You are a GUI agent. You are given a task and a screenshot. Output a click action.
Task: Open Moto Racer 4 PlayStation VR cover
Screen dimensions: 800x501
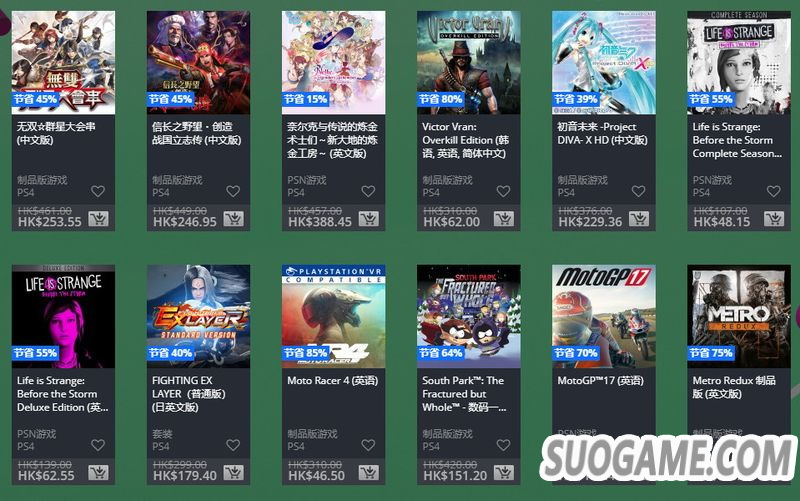tap(334, 316)
